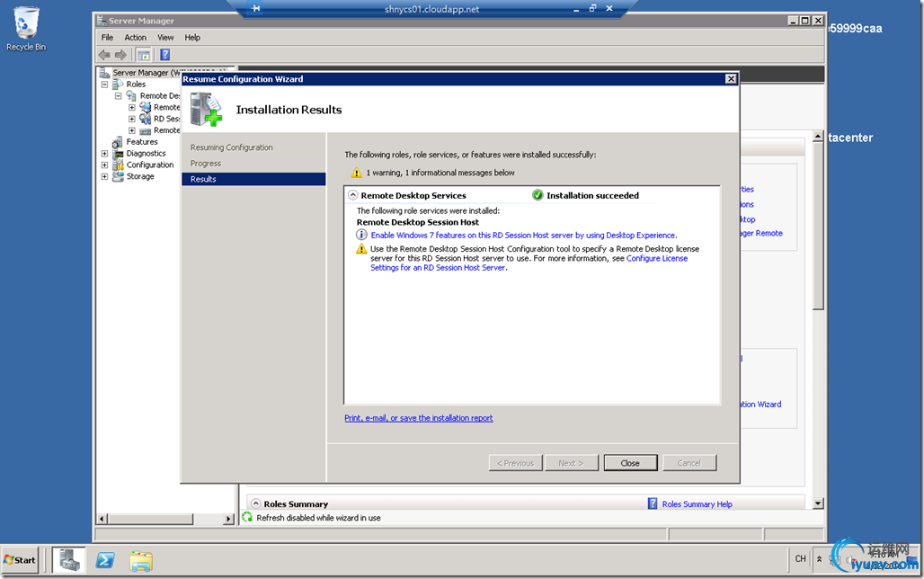Click the Forward arrow in Server Manager toolbar
This screenshot has height=579, width=924.
click(120, 55)
